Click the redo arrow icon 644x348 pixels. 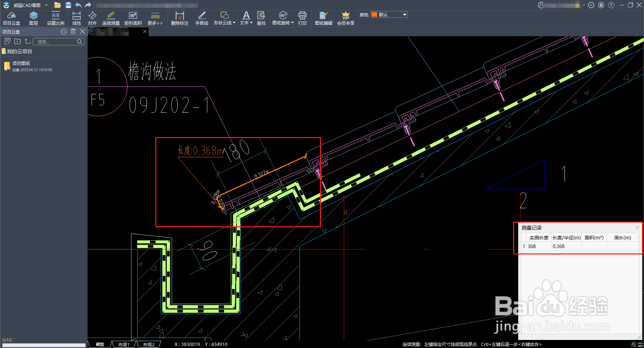tap(88, 5)
